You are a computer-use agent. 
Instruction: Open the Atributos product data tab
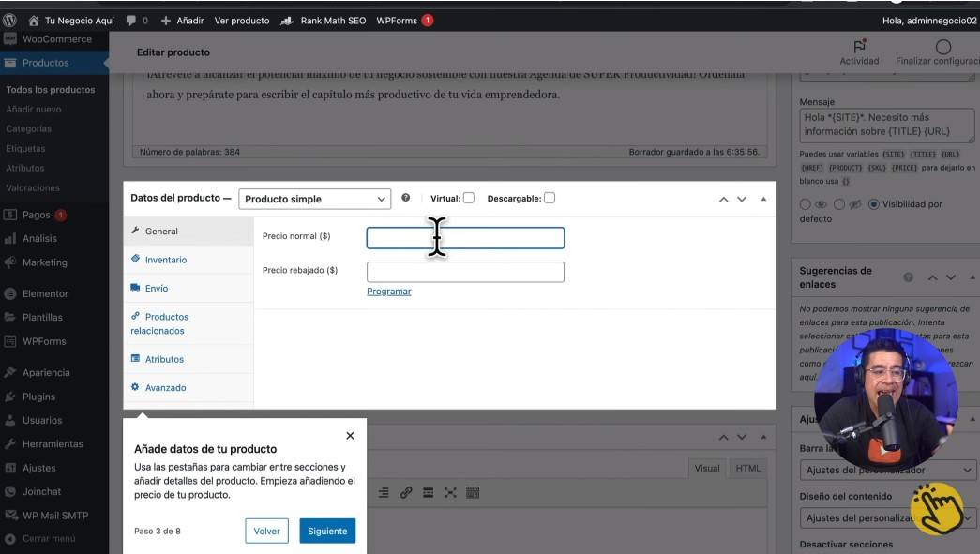[x=188, y=359]
